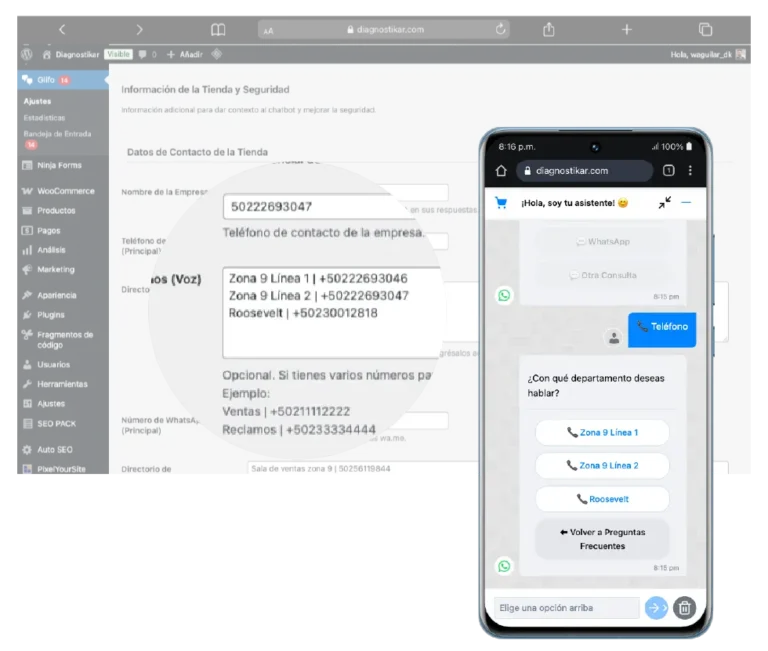Click the WordPress logo in the admin bar
Image resolution: width=768 pixels, height=651 pixels.
coord(27,54)
